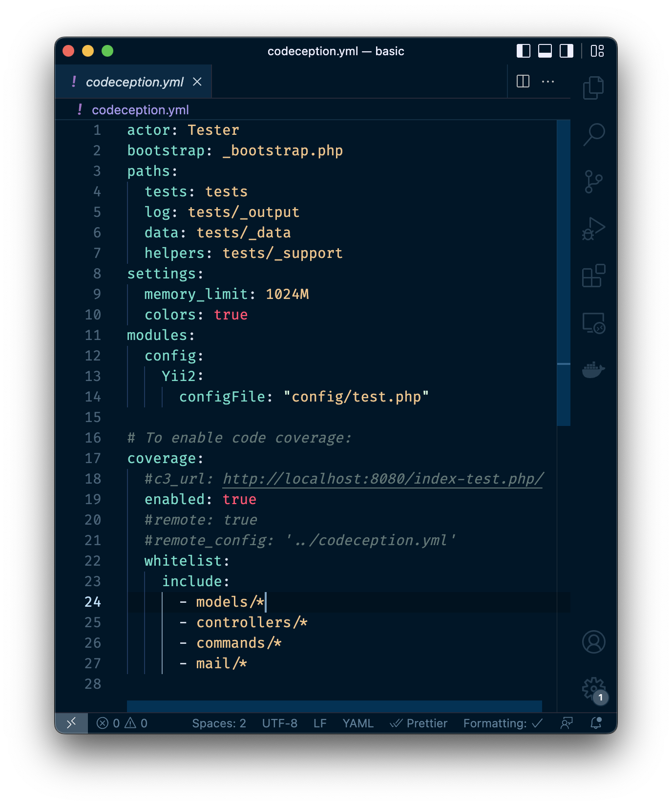
Task: Open the localhost:8080 index-test.php link
Action: (x=383, y=479)
